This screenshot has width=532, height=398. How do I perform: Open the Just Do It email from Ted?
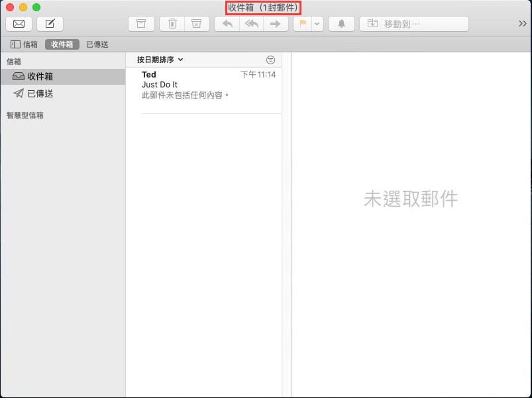point(209,85)
